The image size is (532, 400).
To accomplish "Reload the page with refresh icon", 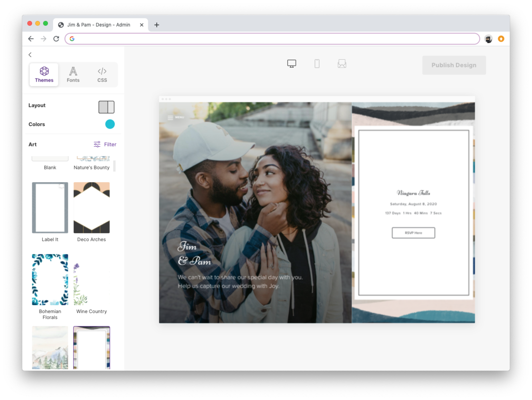I will [x=56, y=39].
